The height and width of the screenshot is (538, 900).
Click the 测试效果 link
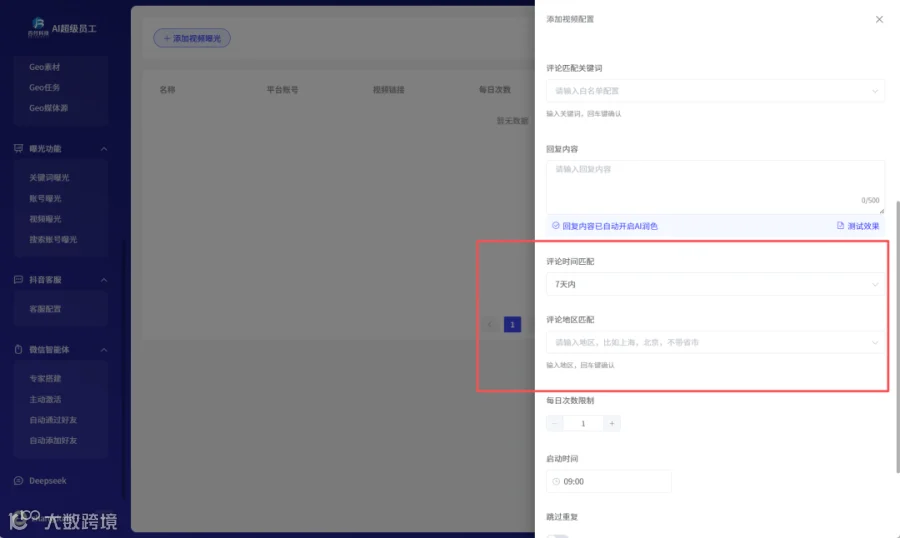coord(863,226)
